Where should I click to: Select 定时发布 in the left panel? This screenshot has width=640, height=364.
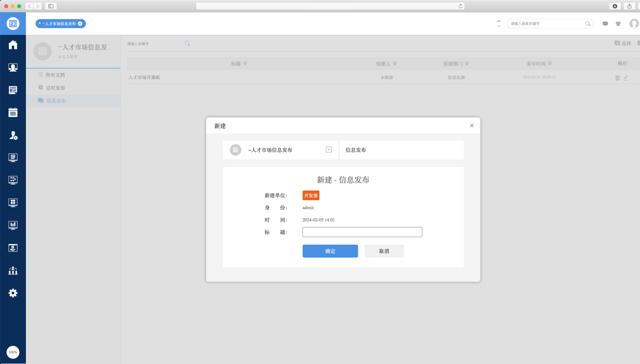point(55,88)
